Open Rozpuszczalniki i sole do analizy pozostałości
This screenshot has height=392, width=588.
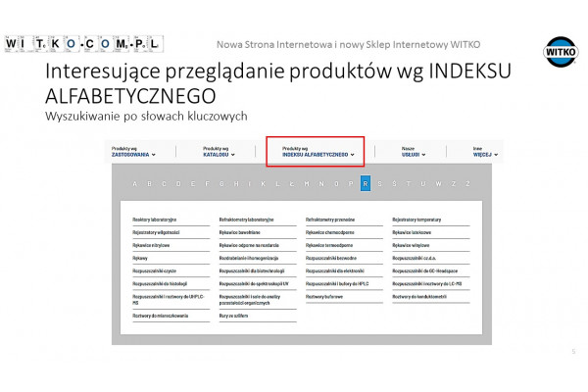coord(250,299)
